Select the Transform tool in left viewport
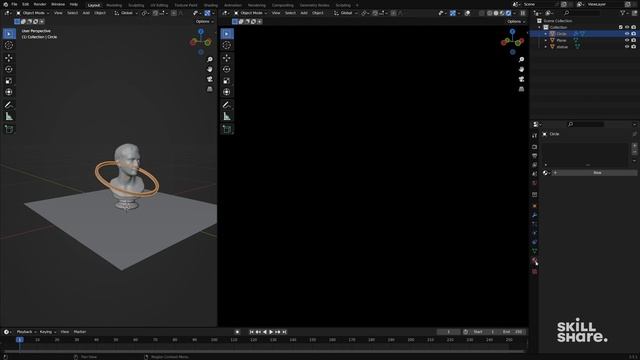 pos(9,92)
